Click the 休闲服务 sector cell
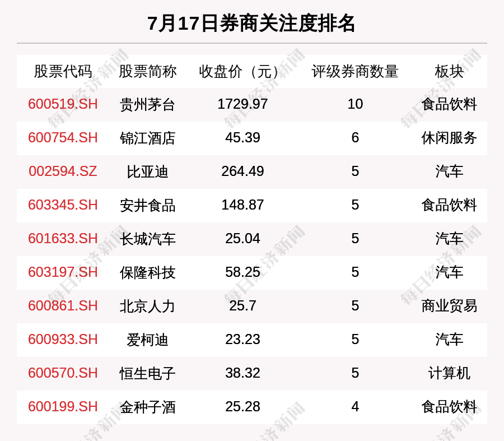Viewport: 504px width, 441px height. pos(449,138)
